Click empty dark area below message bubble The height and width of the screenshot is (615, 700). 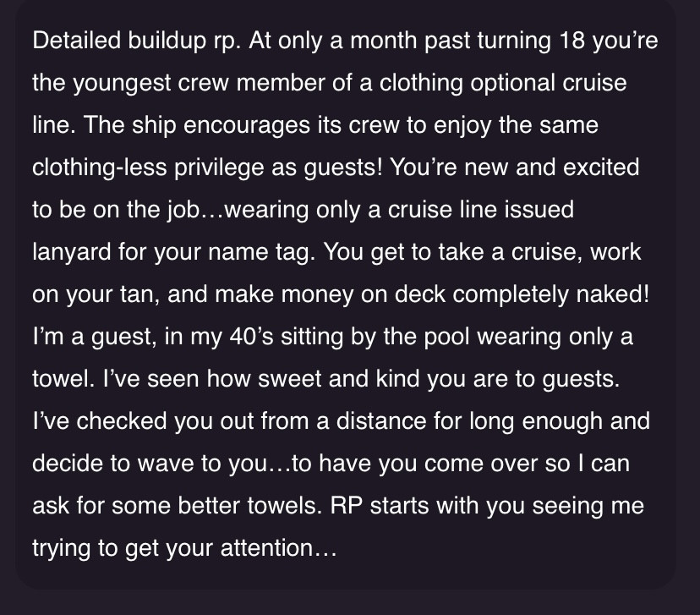[x=350, y=603]
